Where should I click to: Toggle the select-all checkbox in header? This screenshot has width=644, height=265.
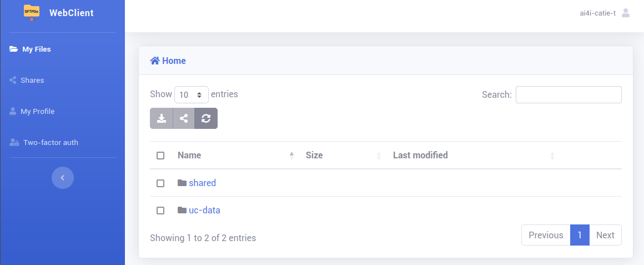pos(160,156)
